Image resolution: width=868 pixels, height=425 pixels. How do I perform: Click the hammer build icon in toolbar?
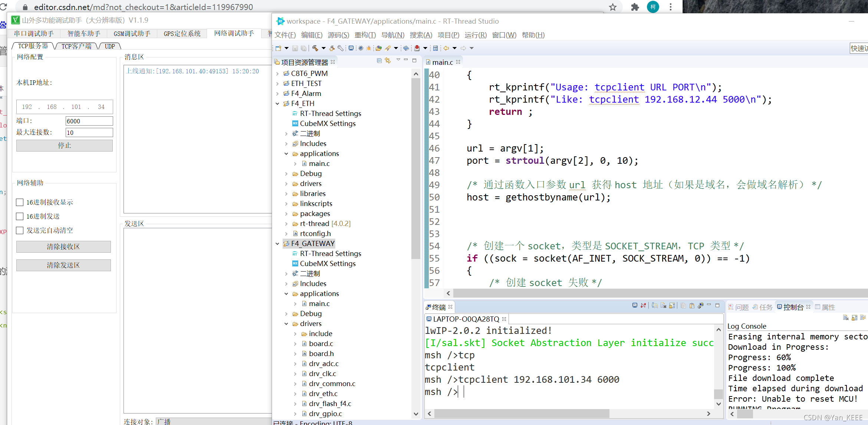[x=315, y=48]
